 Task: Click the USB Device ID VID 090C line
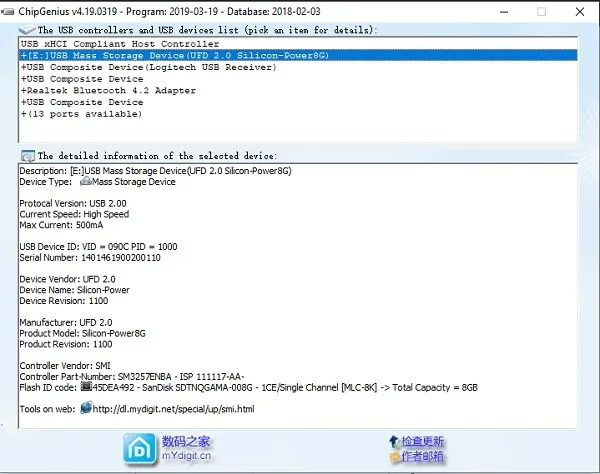pyautogui.click(x=98, y=247)
